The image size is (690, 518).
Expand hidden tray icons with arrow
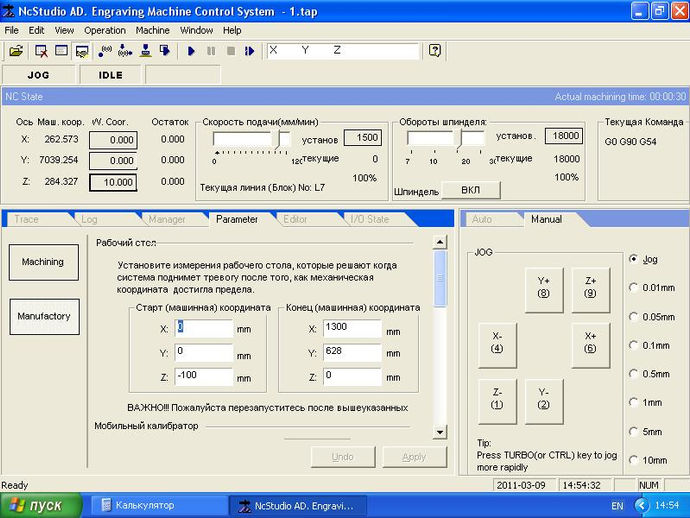click(642, 505)
